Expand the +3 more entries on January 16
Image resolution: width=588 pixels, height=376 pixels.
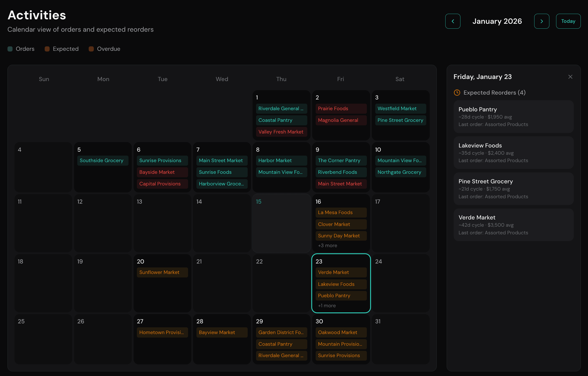(x=328, y=245)
